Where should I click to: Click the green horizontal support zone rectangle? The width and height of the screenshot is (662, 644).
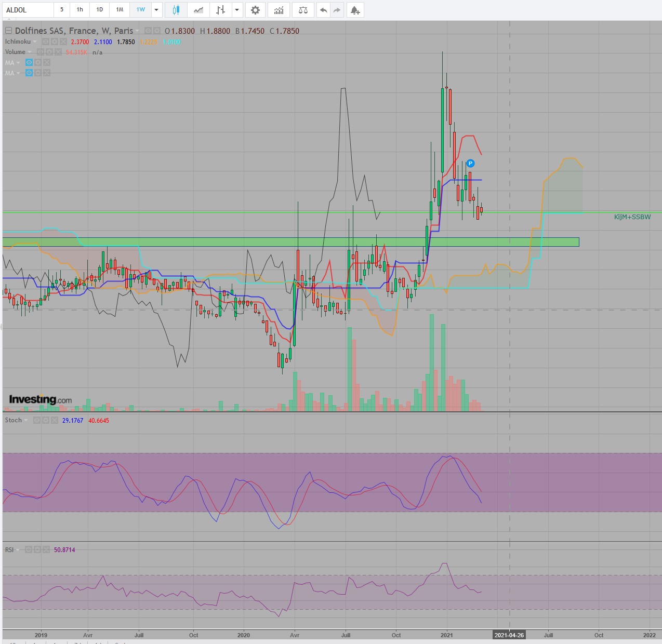coord(290,242)
